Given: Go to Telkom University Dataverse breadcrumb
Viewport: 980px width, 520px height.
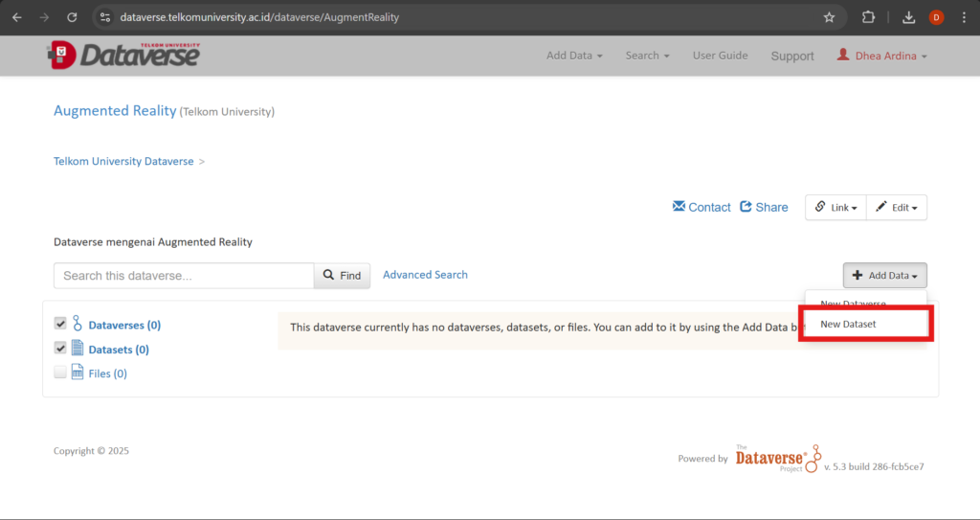Looking at the screenshot, I should tap(123, 162).
